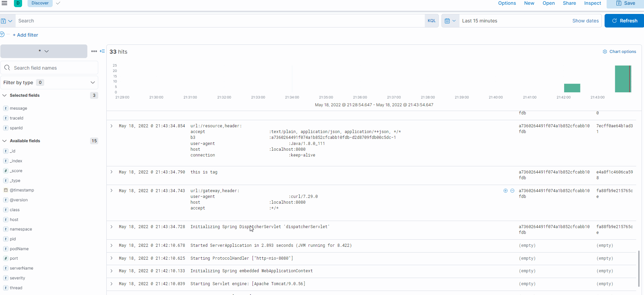Click the green D space avatar
This screenshot has width=644, height=295.
click(18, 3)
